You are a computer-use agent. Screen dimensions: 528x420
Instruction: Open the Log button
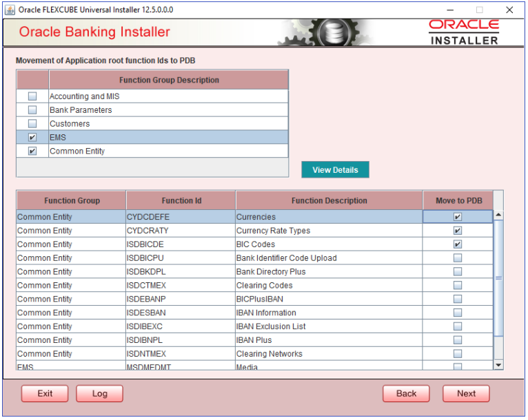(x=100, y=393)
